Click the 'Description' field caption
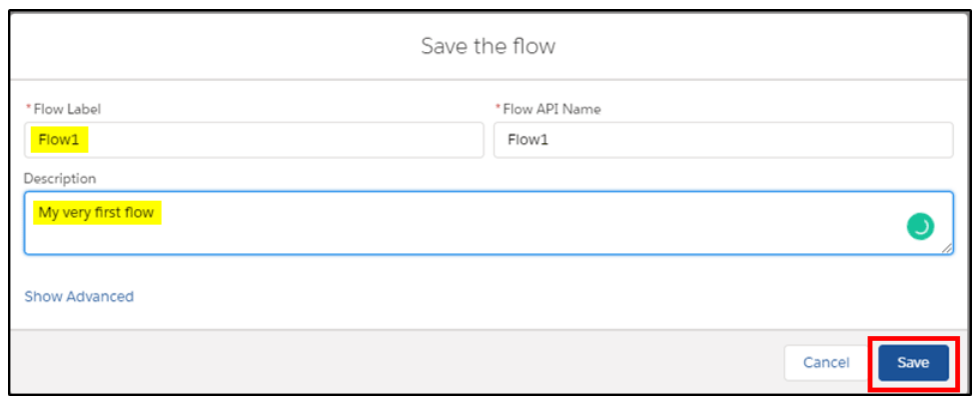This screenshot has height=407, width=980. 60,179
